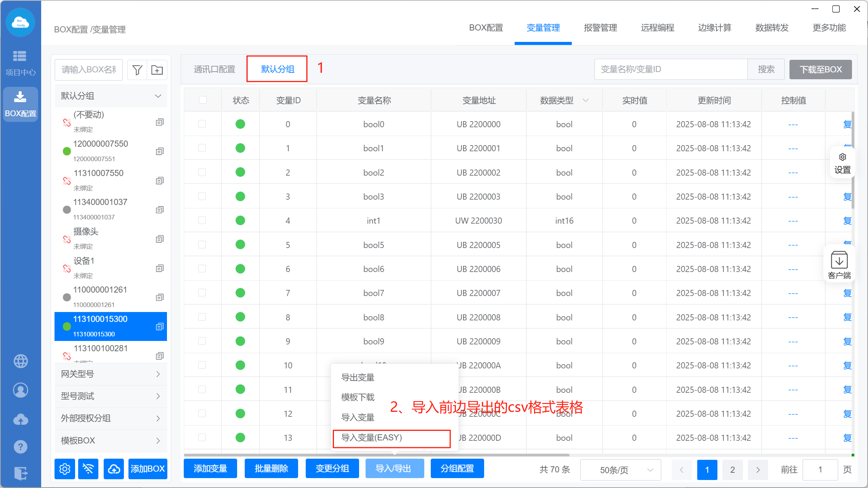Open the 50条/页 page size dropdown
Image resolution: width=868 pixels, height=488 pixels.
[621, 470]
